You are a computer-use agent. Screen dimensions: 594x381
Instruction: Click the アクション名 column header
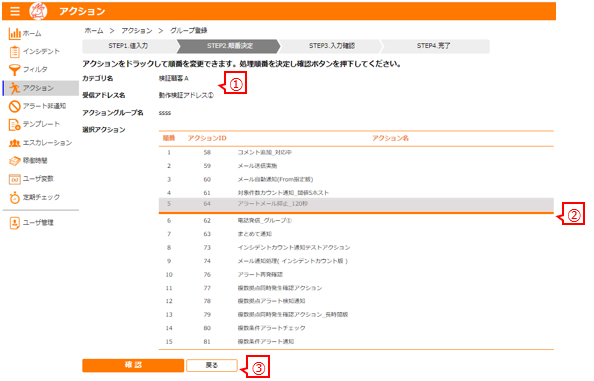coord(390,138)
